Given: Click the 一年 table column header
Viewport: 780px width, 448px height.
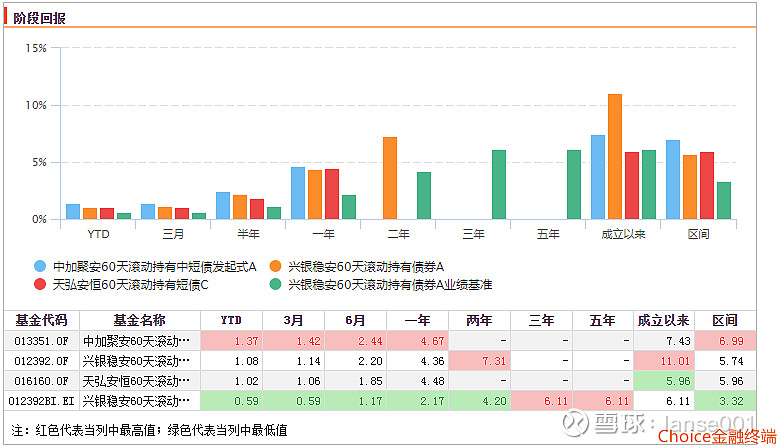Looking at the screenshot, I should (x=417, y=320).
